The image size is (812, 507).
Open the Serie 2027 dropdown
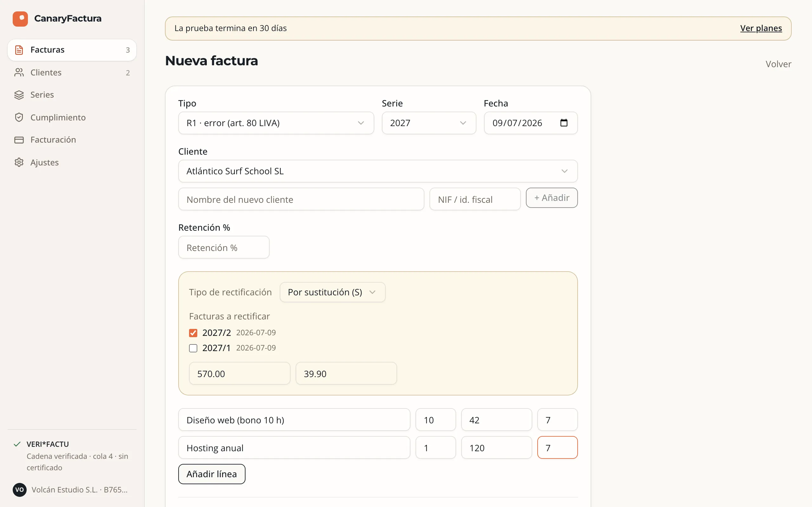[x=429, y=123]
